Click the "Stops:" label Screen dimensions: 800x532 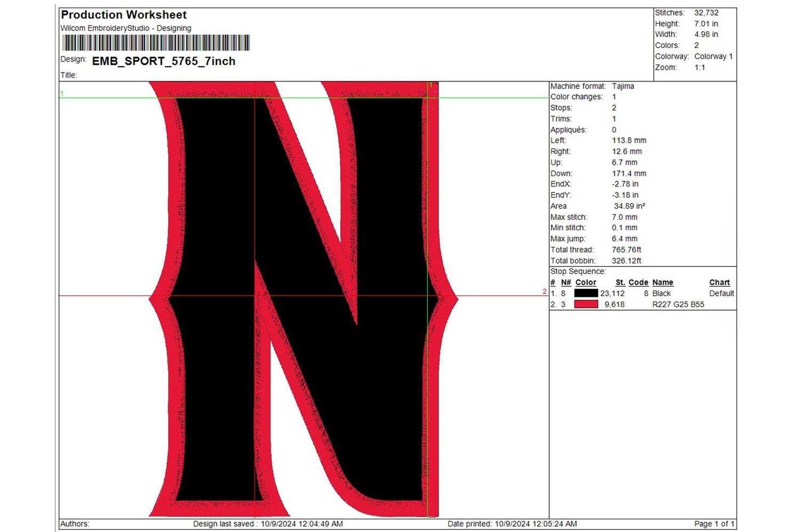(x=561, y=108)
